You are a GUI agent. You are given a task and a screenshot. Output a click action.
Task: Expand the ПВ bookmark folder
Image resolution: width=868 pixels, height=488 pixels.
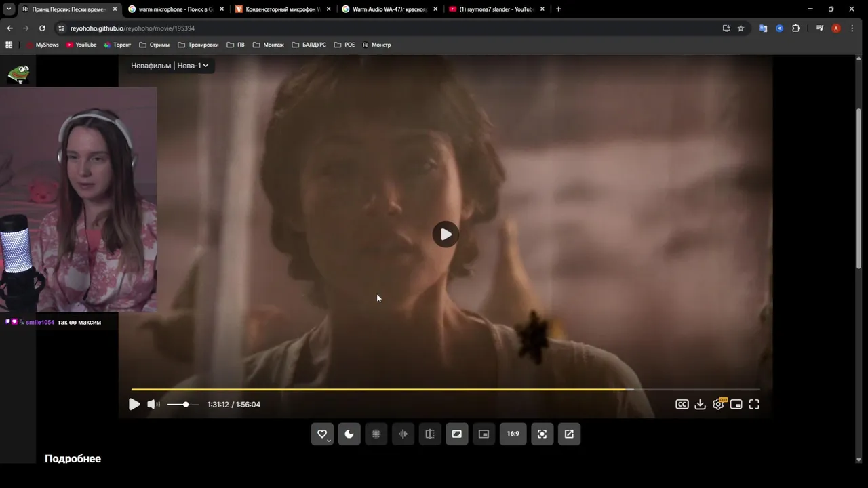pos(235,45)
